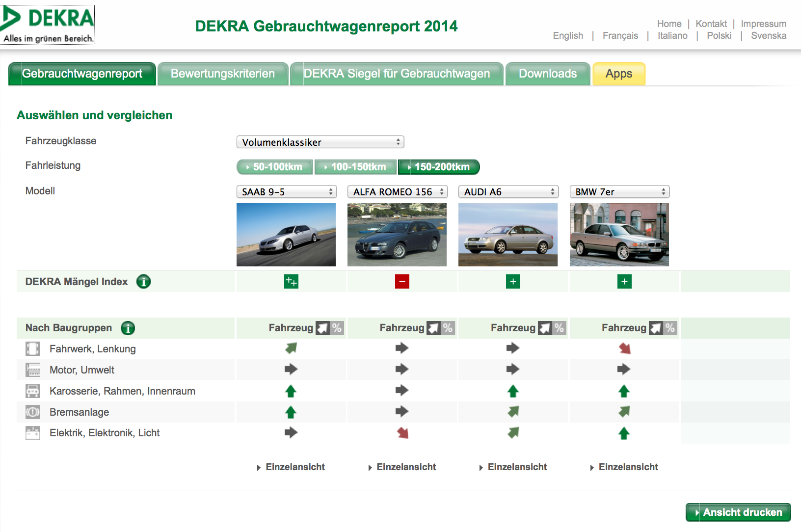Click SAAB Elektrik gray right arrow
801x532 pixels.
click(291, 432)
